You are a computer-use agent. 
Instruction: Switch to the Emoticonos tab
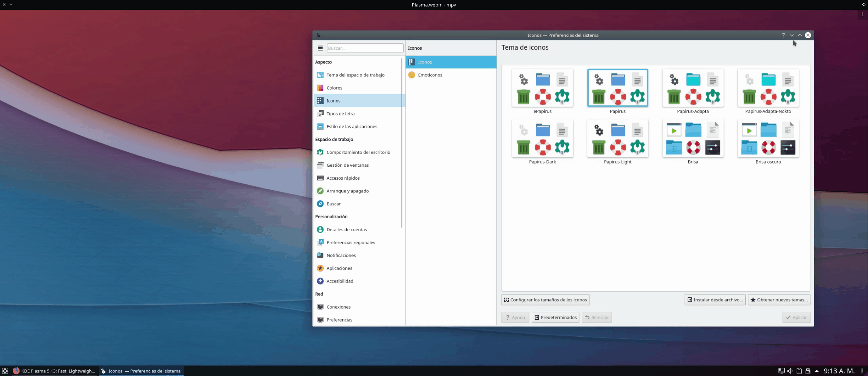pos(430,75)
